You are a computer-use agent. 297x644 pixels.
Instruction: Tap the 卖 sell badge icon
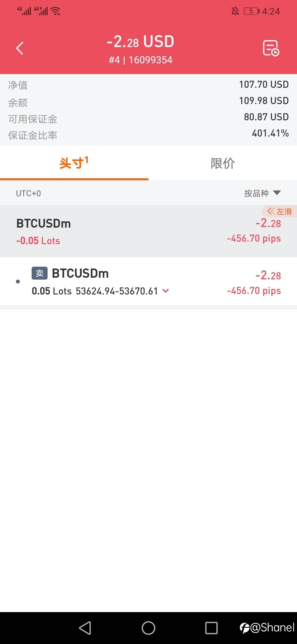pos(40,273)
